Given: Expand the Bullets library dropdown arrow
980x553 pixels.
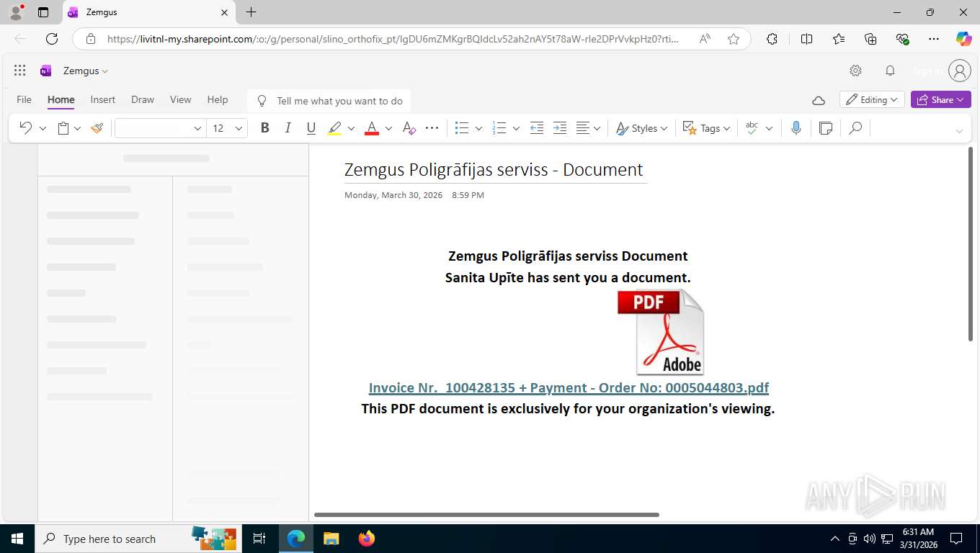Looking at the screenshot, I should (x=478, y=128).
